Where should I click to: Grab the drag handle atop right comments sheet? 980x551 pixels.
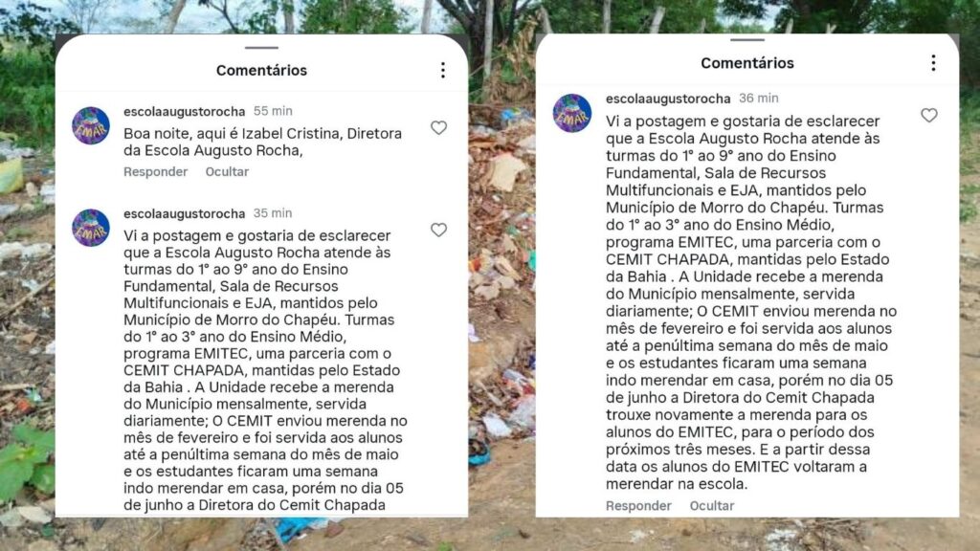click(x=746, y=40)
